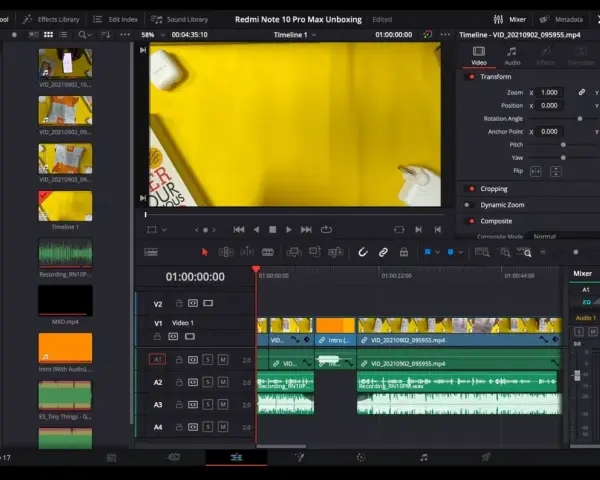
Task: Toggle the Position Lock padlock icon
Action: tap(404, 252)
